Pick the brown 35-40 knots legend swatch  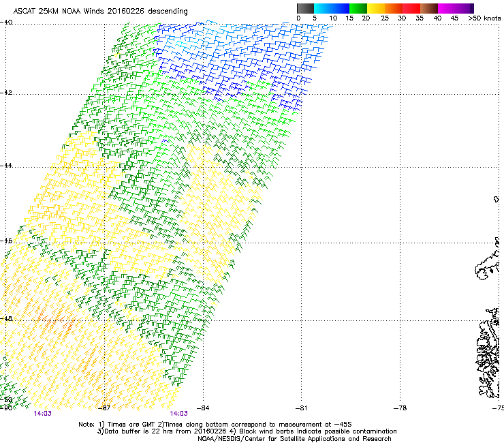429,8
